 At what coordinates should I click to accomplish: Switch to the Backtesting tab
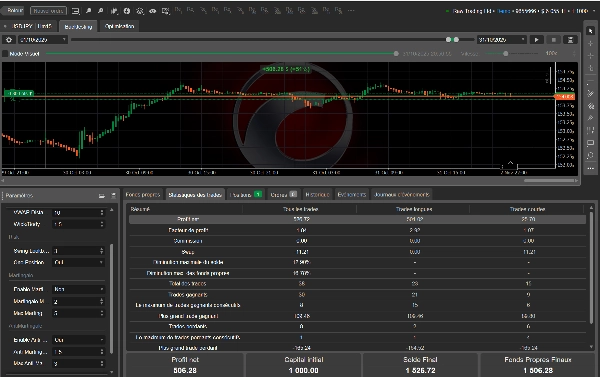pos(78,26)
